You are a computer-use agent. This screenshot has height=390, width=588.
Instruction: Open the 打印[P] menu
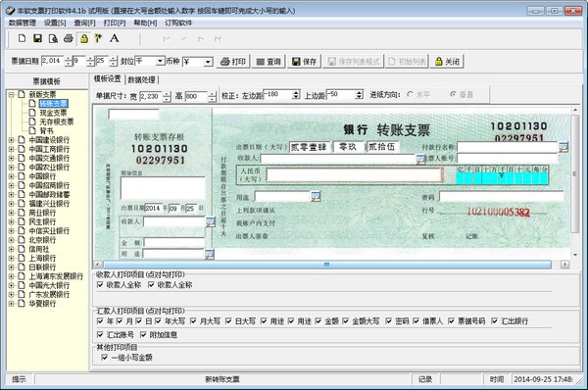point(115,23)
